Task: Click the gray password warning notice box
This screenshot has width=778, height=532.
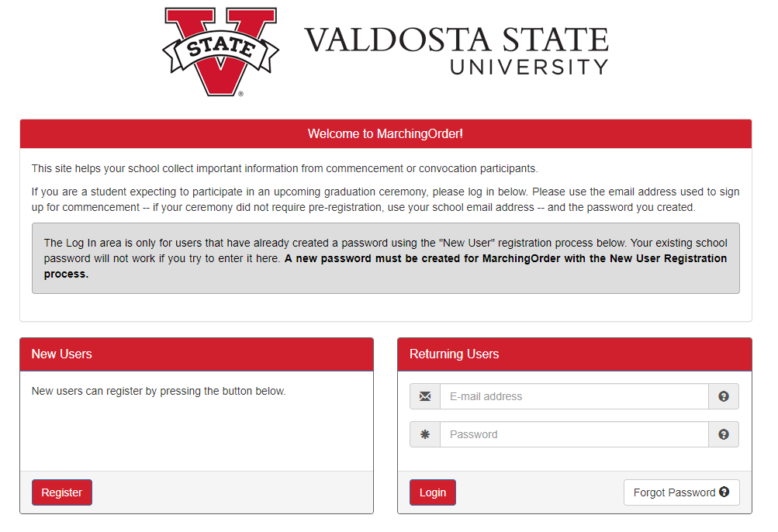Action: pyautogui.click(x=386, y=257)
